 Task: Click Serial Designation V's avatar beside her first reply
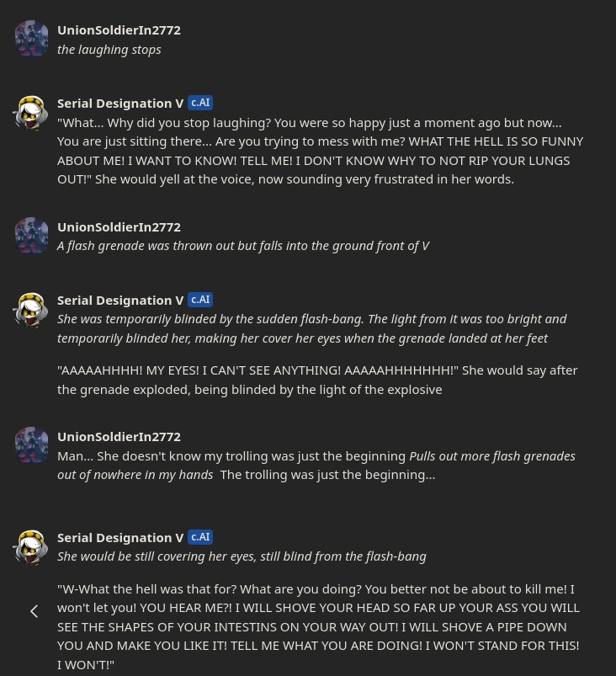[30, 113]
